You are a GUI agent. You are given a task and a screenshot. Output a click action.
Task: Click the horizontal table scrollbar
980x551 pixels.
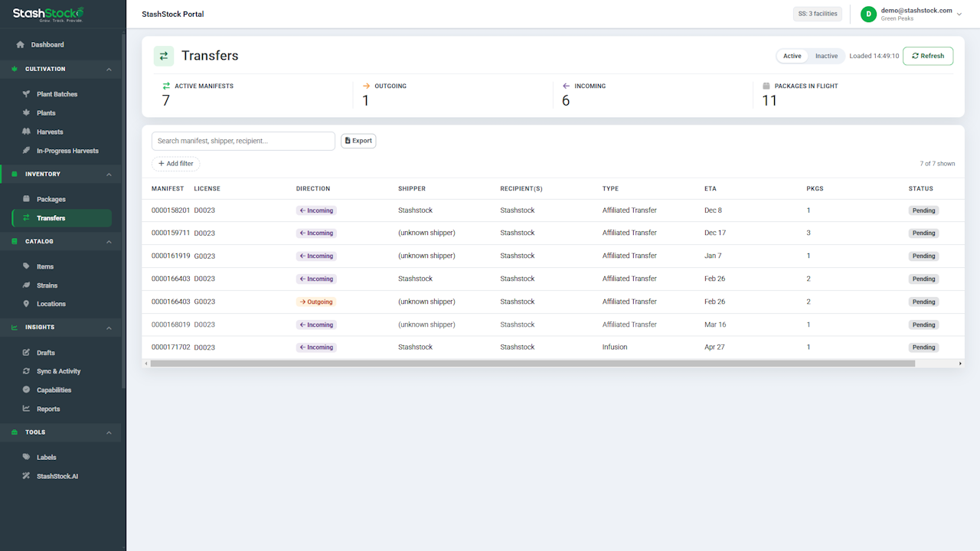coord(533,364)
